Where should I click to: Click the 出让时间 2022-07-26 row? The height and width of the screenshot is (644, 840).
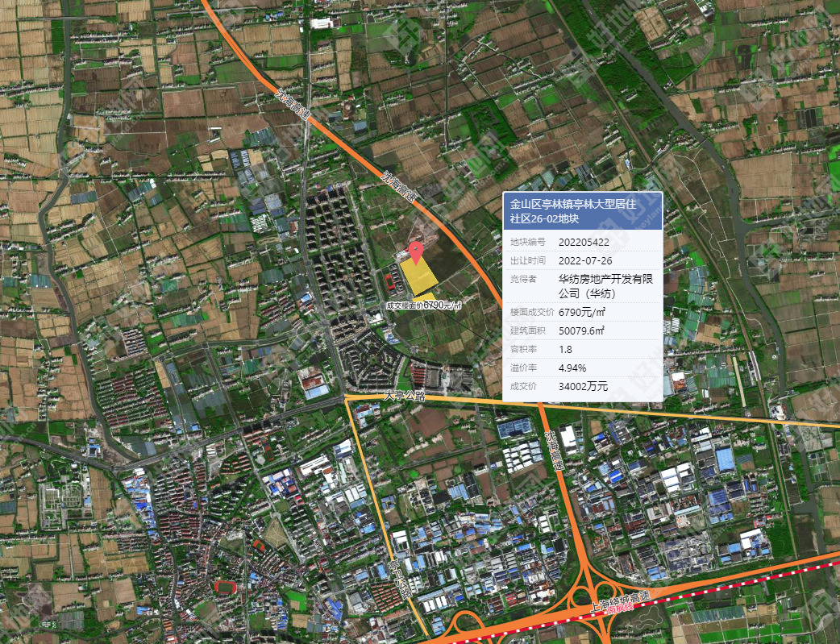[x=583, y=260]
